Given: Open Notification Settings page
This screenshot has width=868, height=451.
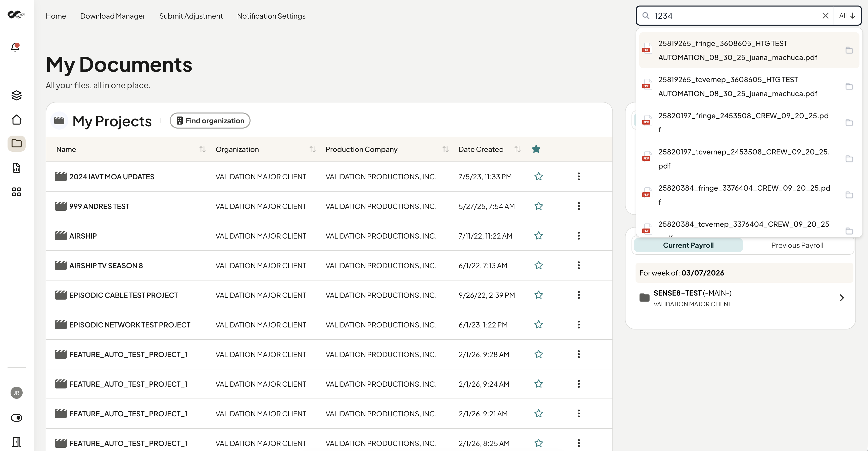Looking at the screenshot, I should pyautogui.click(x=271, y=16).
